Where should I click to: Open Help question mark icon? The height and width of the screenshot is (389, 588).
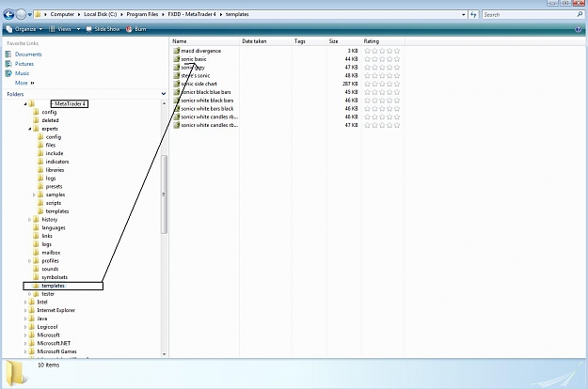click(x=578, y=29)
